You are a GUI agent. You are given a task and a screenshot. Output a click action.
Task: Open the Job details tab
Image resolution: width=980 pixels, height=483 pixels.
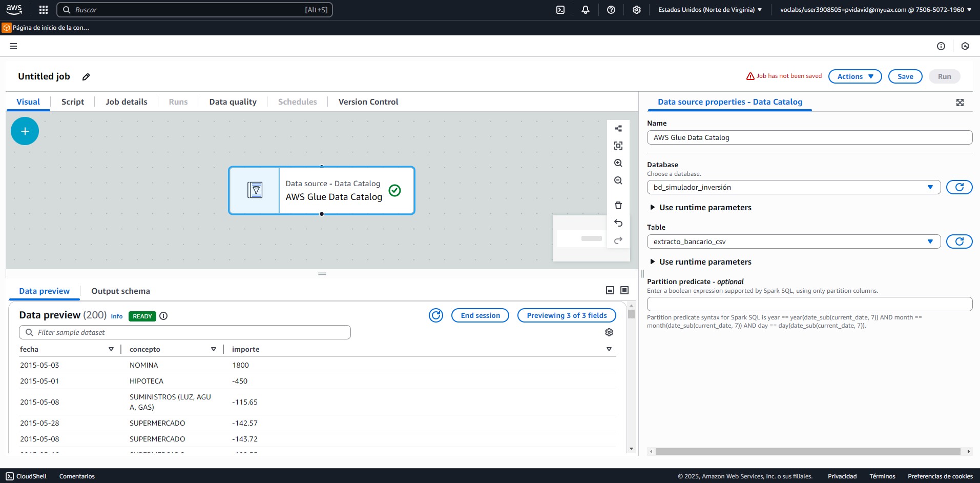(x=127, y=102)
